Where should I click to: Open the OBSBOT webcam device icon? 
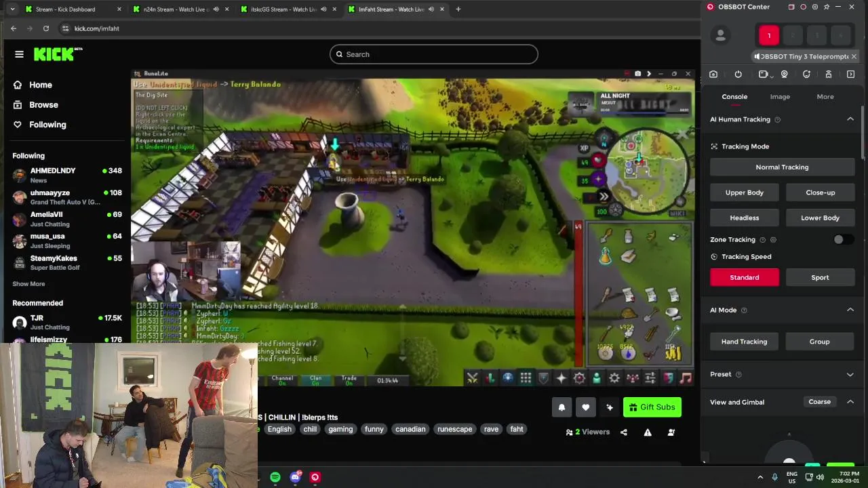(785, 75)
